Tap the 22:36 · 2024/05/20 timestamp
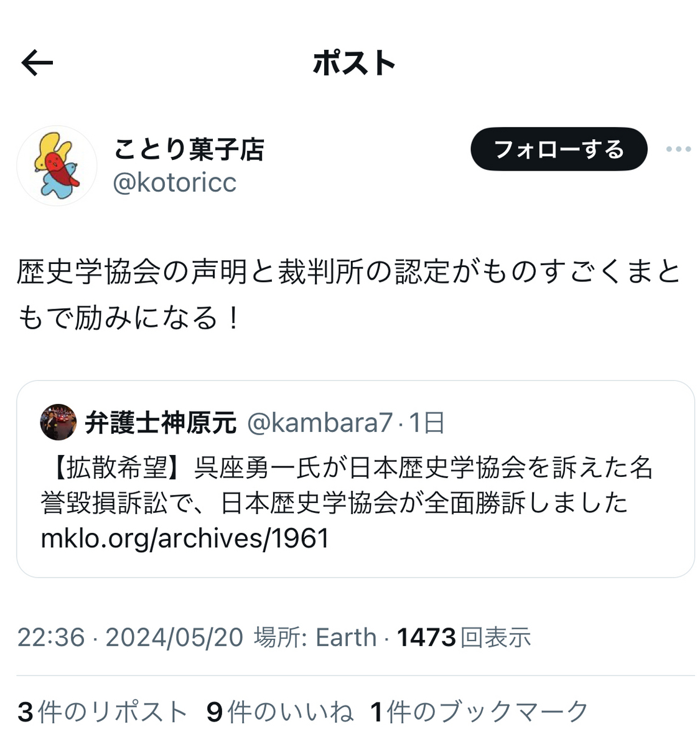The image size is (700, 747). 130,637
